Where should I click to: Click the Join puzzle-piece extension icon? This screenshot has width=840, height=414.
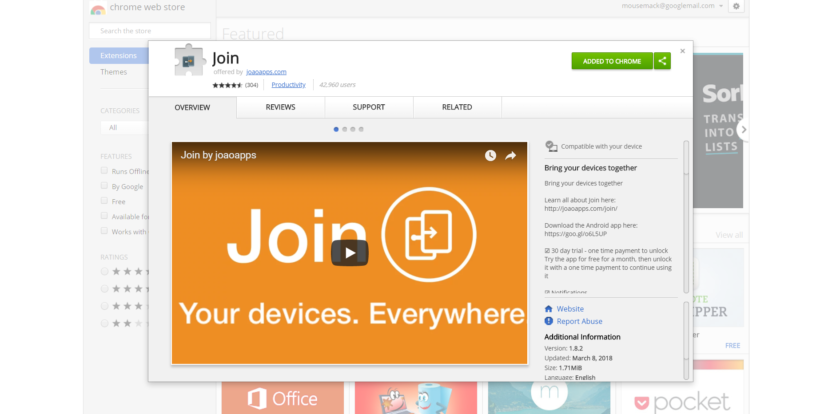pyautogui.click(x=189, y=60)
